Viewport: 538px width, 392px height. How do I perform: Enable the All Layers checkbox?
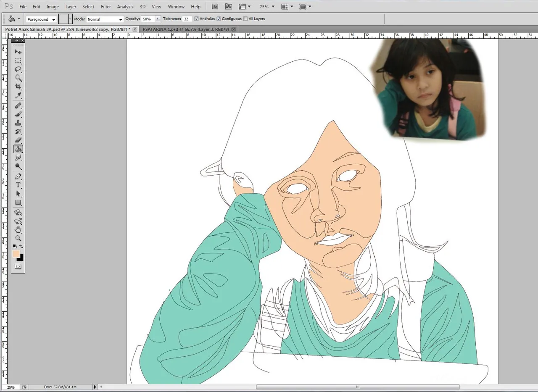click(x=245, y=19)
